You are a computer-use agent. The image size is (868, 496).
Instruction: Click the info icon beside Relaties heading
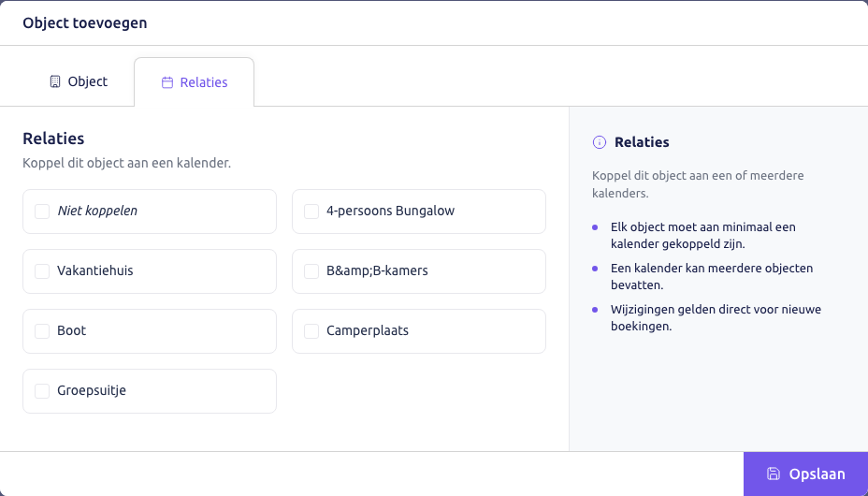click(x=599, y=142)
